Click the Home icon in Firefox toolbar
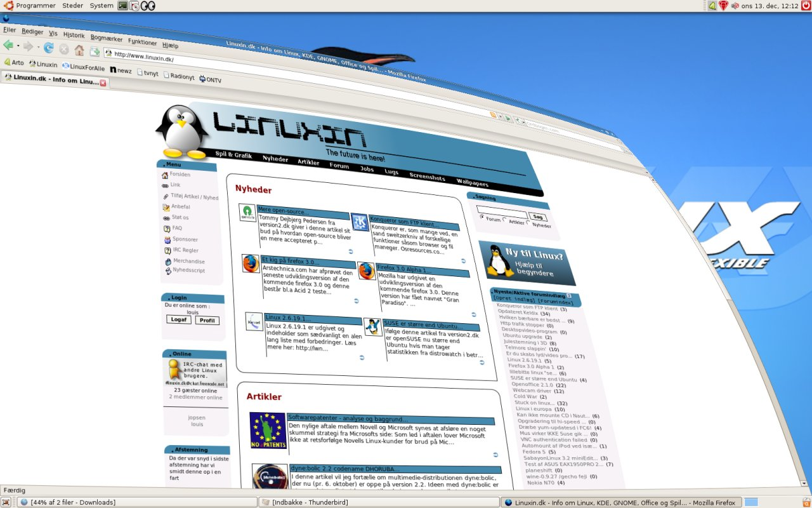 (x=79, y=50)
